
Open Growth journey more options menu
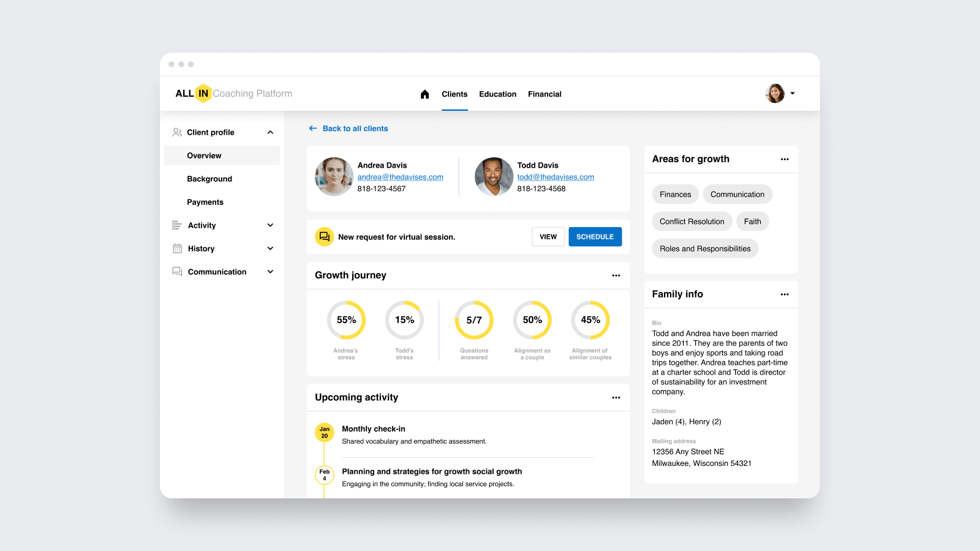coord(616,275)
